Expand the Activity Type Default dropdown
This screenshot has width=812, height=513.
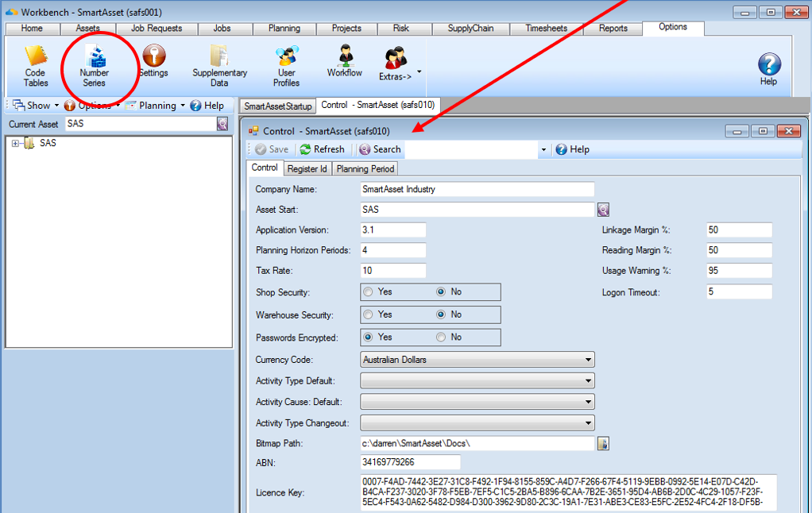[x=477, y=381]
